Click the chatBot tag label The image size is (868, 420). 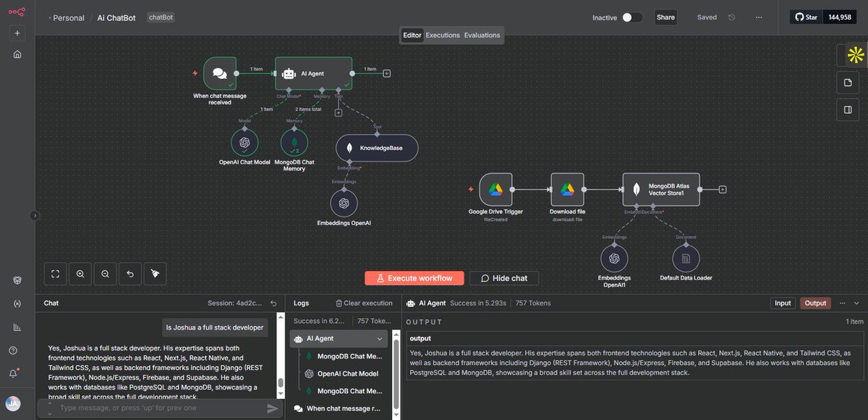point(161,17)
